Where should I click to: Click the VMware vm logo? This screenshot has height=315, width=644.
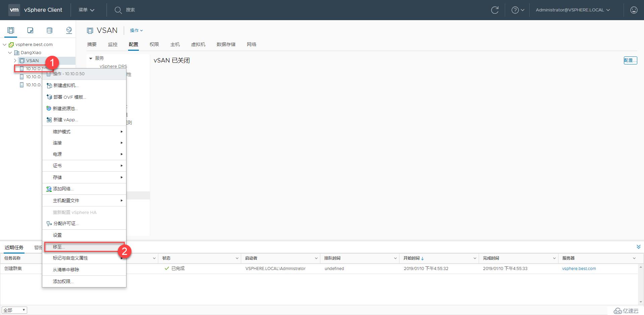point(14,10)
